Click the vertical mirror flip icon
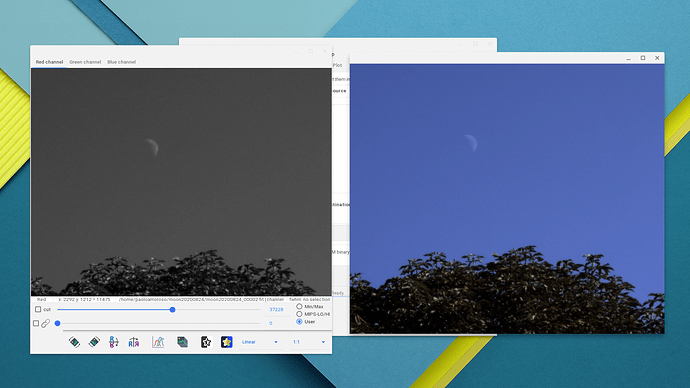The image size is (690, 388). 114,342
